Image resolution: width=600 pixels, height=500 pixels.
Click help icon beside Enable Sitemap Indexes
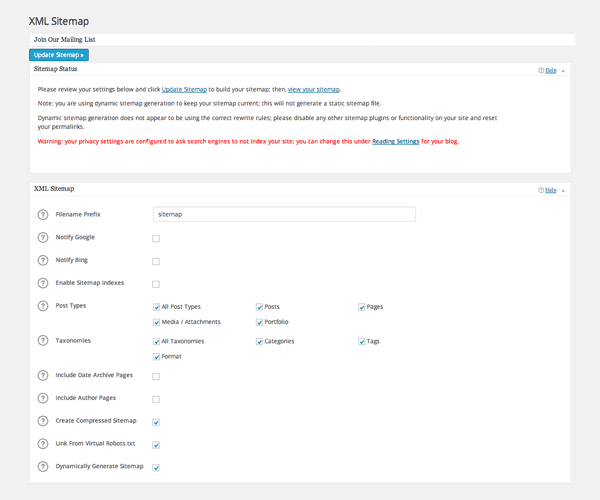point(43,283)
